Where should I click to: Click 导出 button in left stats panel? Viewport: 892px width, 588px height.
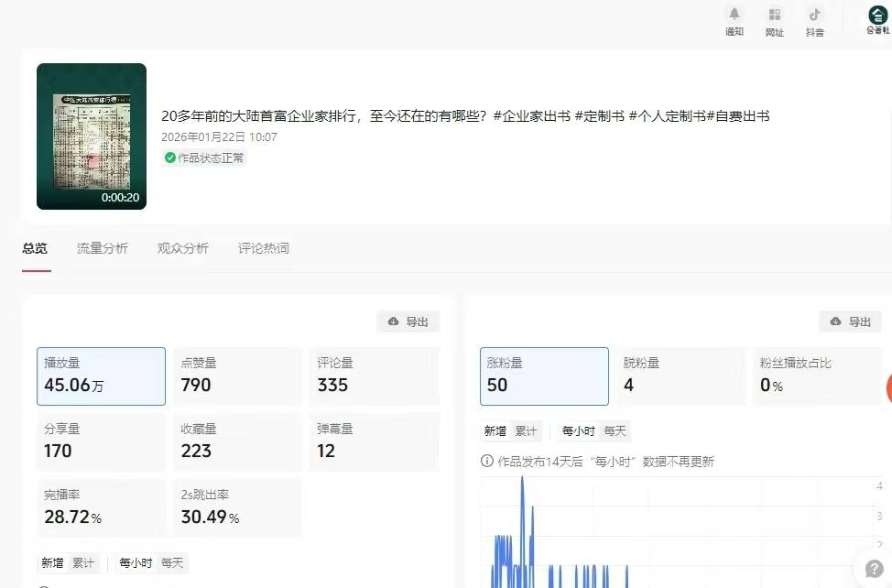tap(408, 321)
